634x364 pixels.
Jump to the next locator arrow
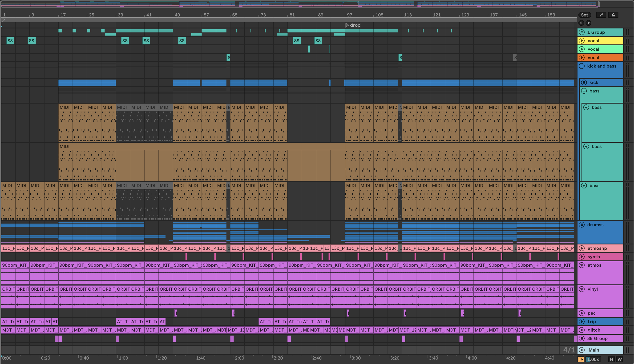coord(588,23)
